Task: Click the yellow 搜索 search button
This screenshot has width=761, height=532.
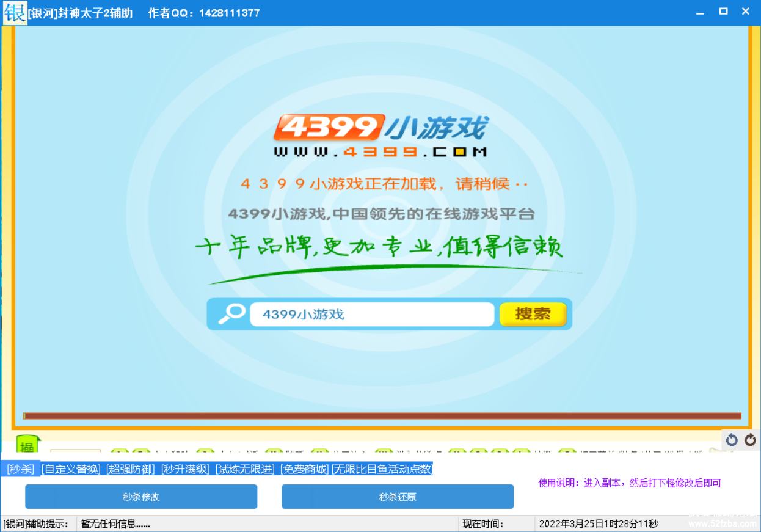Action: pos(533,314)
